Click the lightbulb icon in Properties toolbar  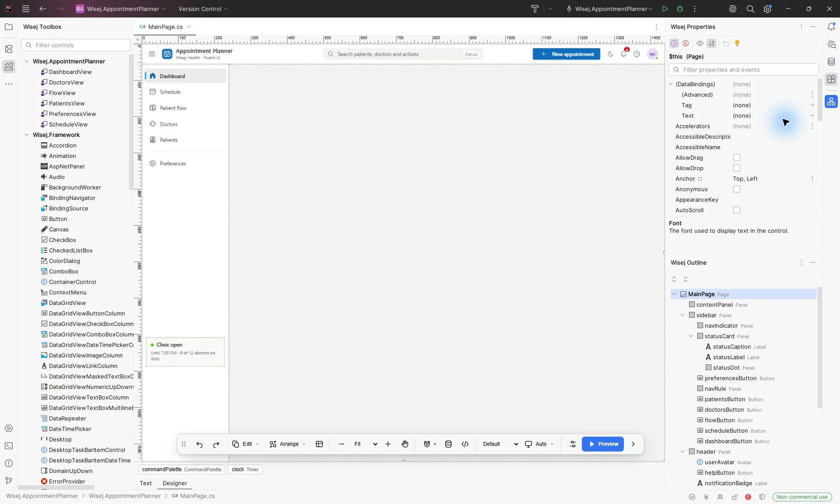tap(737, 43)
